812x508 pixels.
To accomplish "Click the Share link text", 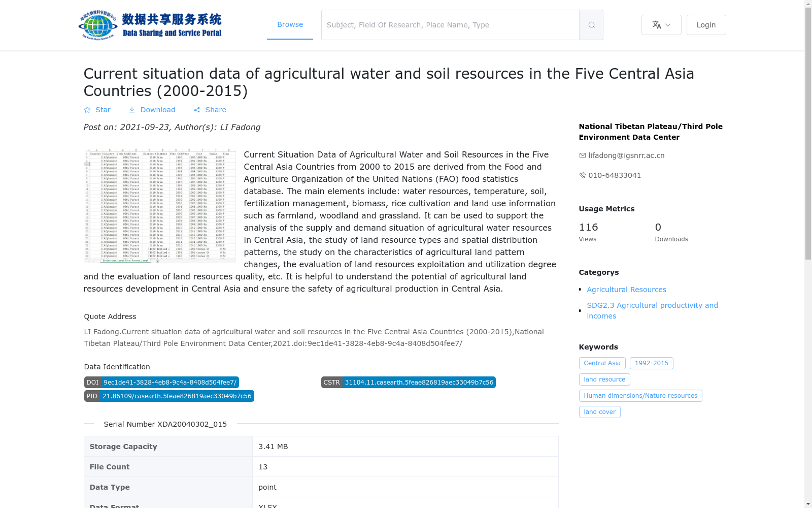I will coord(216,110).
